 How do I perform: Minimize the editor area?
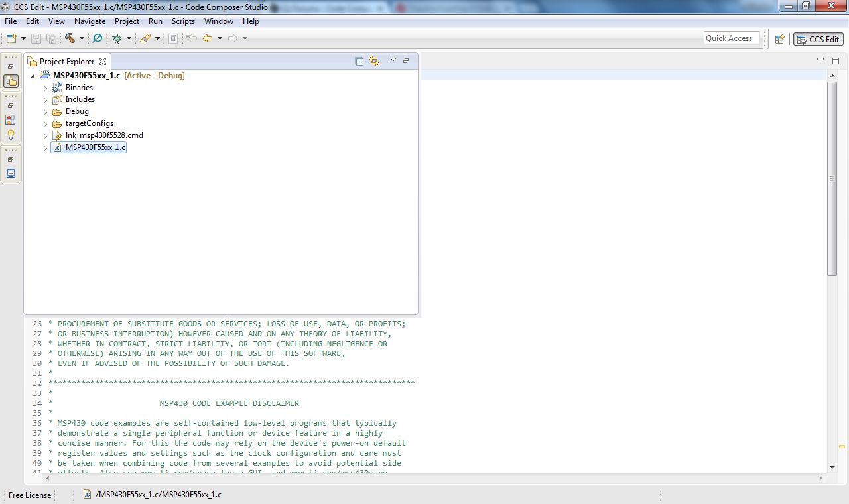[821, 60]
